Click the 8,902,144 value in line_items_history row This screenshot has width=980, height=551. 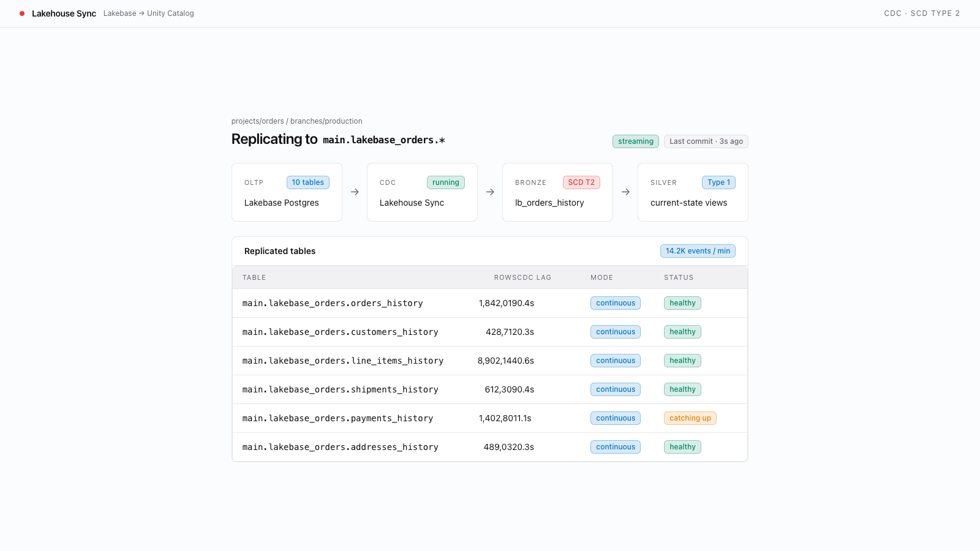497,361
